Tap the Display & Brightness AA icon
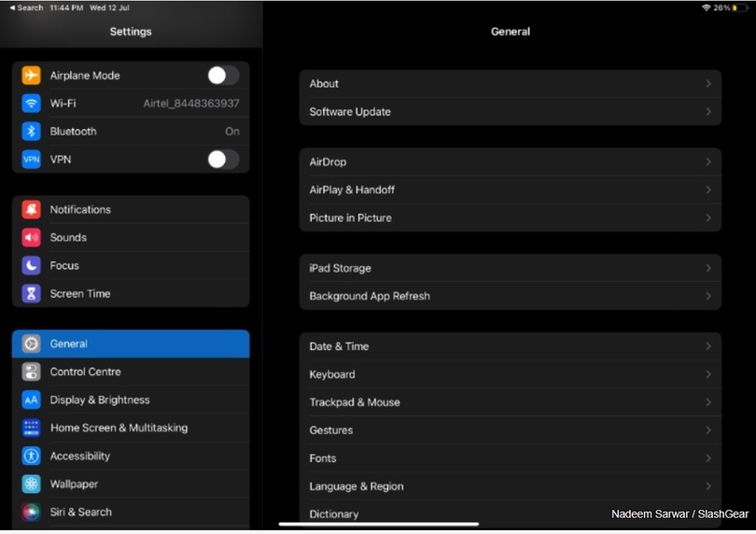The width and height of the screenshot is (756, 534). [32, 400]
